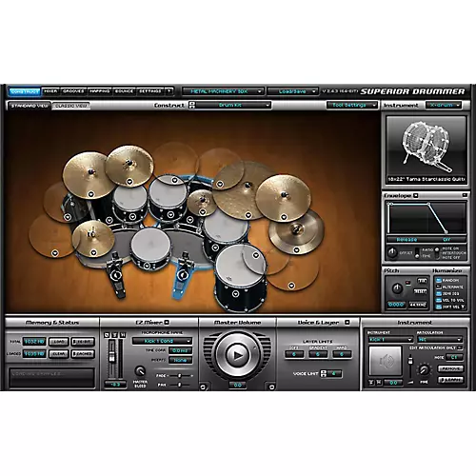
Task: Switch to the Bounce tab
Action: coord(124,91)
